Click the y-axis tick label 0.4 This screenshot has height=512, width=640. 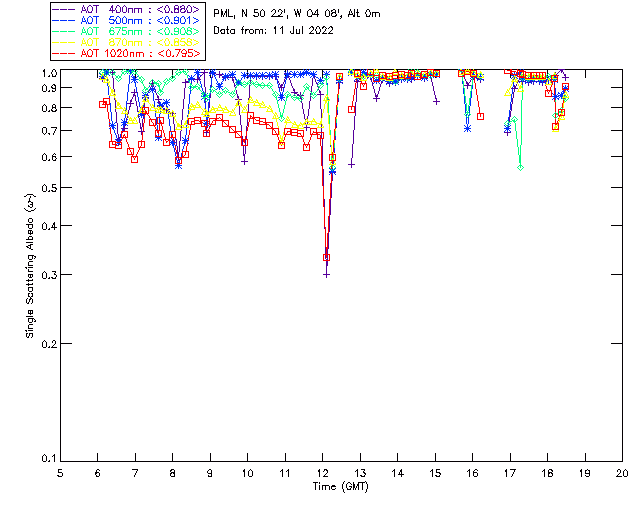(x=49, y=226)
